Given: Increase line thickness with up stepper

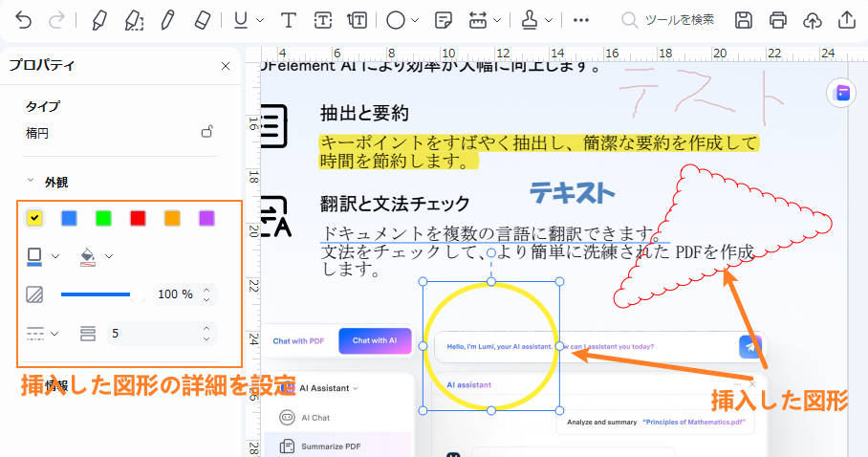Looking at the screenshot, I should (x=206, y=328).
